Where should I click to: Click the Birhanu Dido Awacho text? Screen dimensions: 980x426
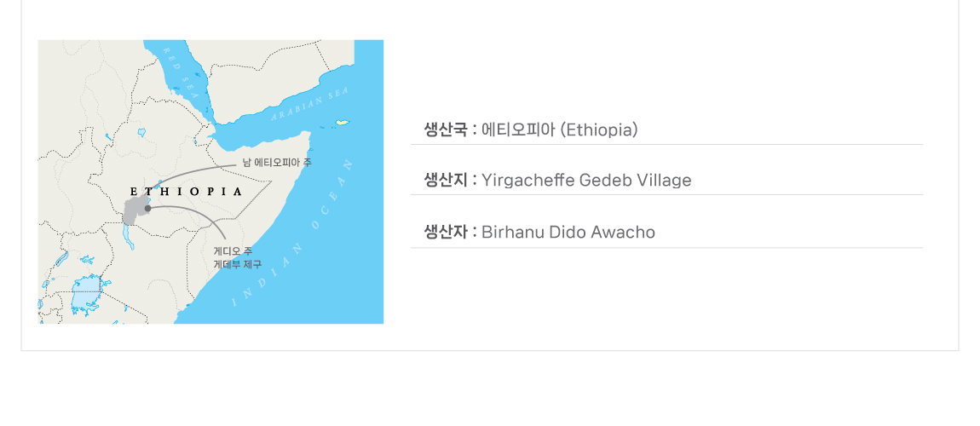click(x=568, y=232)
